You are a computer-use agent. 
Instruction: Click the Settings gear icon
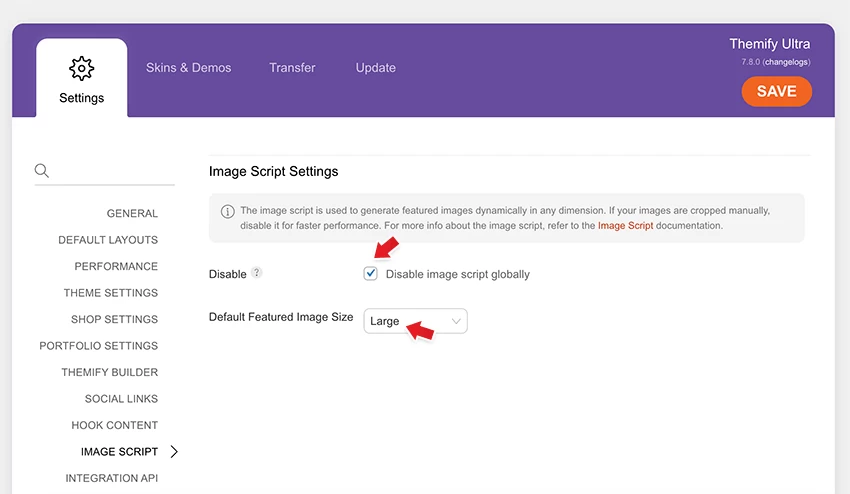coord(81,68)
